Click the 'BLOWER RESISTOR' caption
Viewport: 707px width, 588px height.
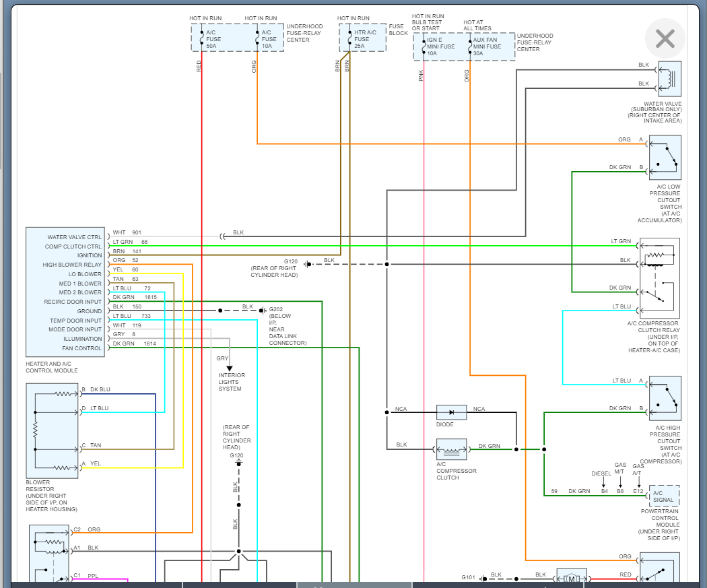40,486
